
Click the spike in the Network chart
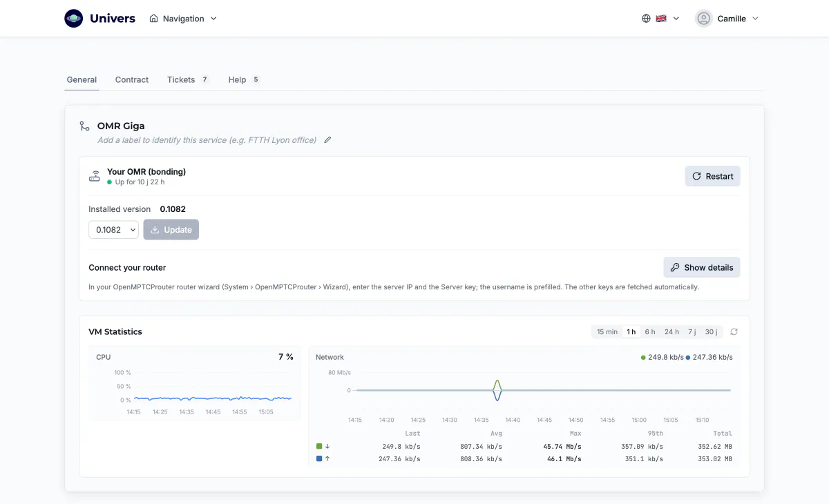497,390
